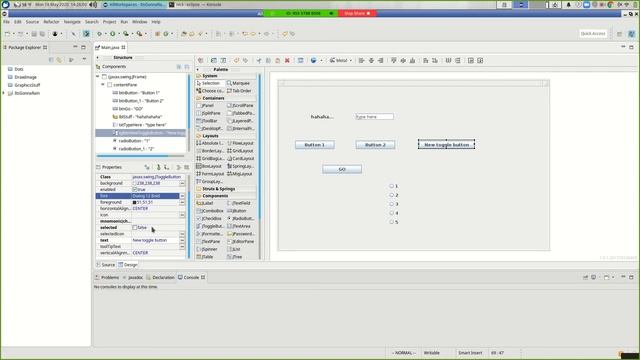The image size is (640, 360).
Task: Click Button 2 on the design canvas
Action: click(x=375, y=145)
